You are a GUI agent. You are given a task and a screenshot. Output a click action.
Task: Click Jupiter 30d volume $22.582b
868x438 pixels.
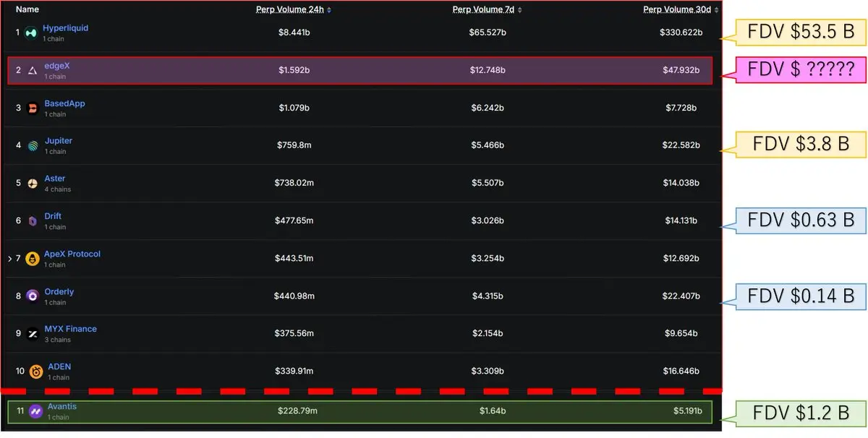[x=681, y=146]
